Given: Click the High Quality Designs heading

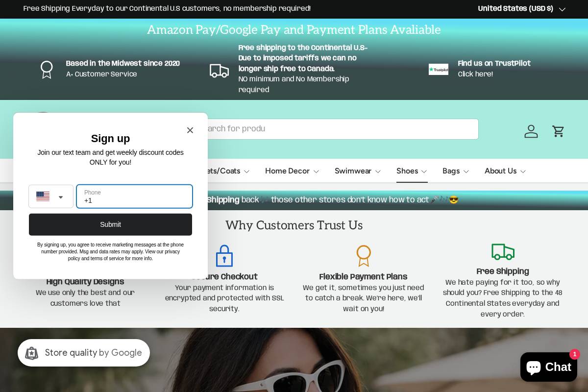Looking at the screenshot, I should 85,282.
